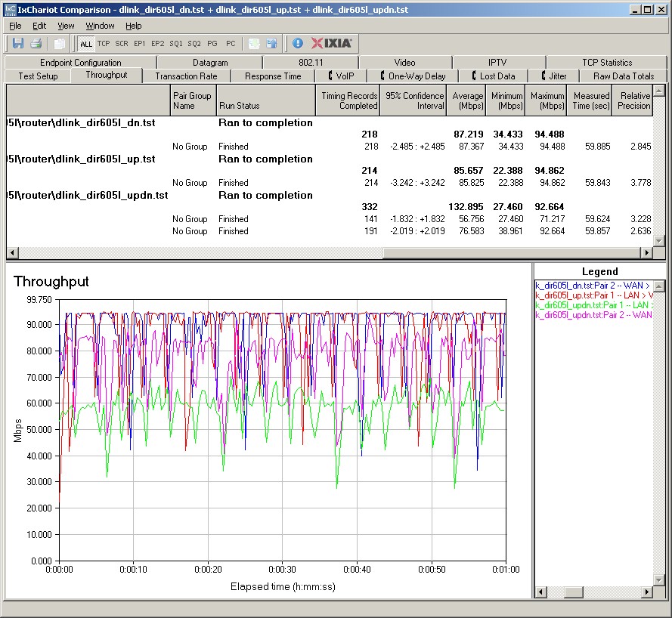Select dlink_dir605l_up.tst test row
Viewport: 672px width, 618px height.
[330, 159]
